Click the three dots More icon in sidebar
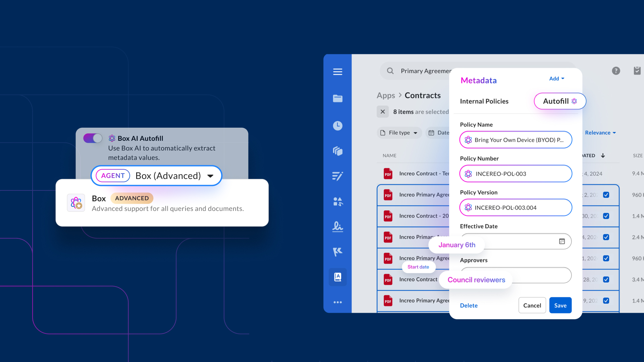The image size is (644, 362). click(x=337, y=302)
